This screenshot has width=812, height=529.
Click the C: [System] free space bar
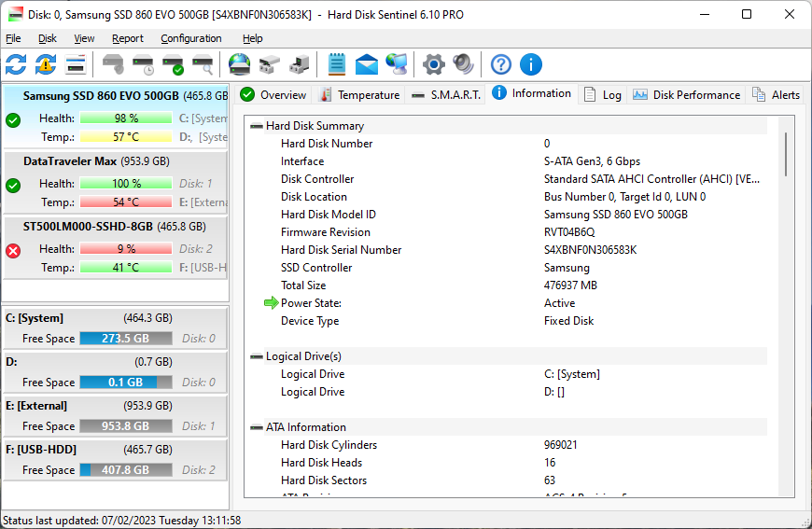pos(126,339)
